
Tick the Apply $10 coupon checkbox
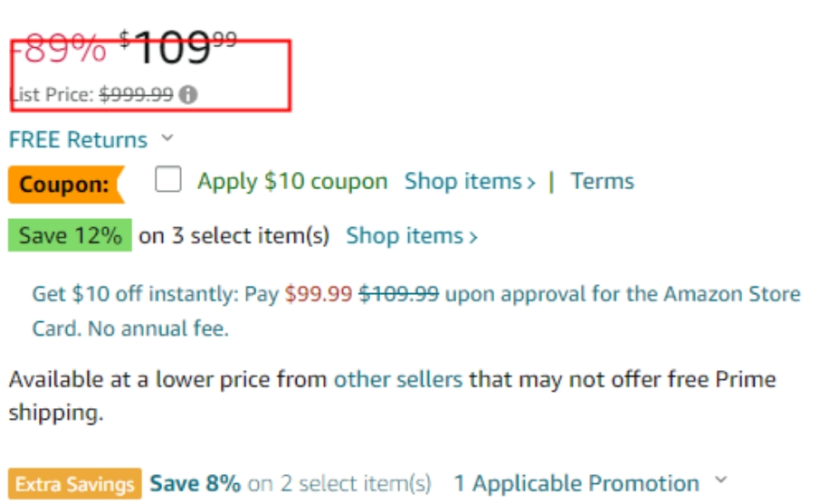pyautogui.click(x=168, y=178)
